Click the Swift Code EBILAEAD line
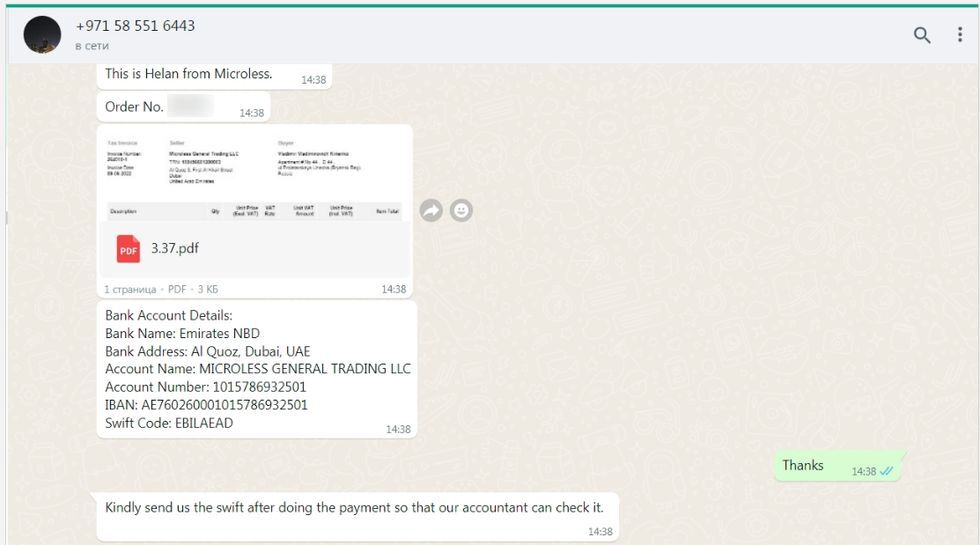This screenshot has width=980, height=545. pyautogui.click(x=169, y=423)
